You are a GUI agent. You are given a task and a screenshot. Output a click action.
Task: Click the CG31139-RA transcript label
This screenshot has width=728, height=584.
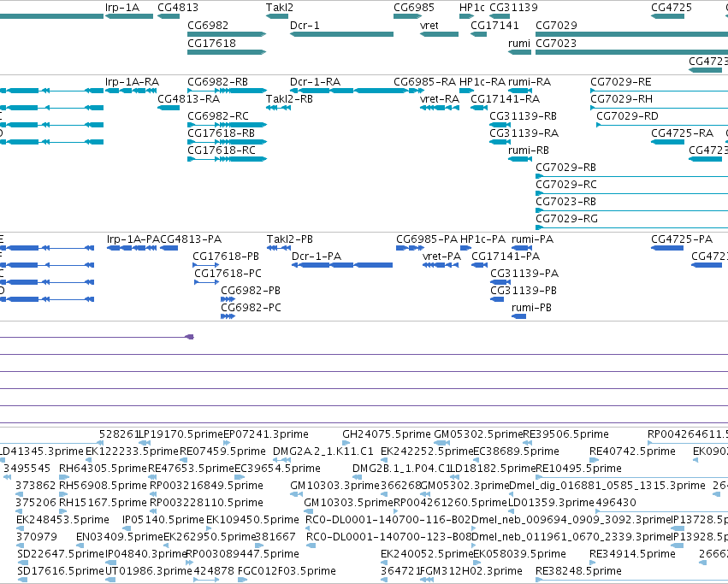tap(524, 133)
